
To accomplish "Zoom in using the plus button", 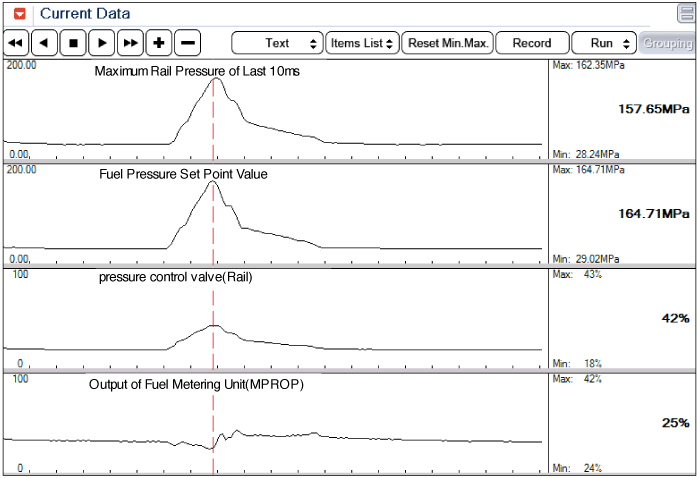I will pos(159,43).
